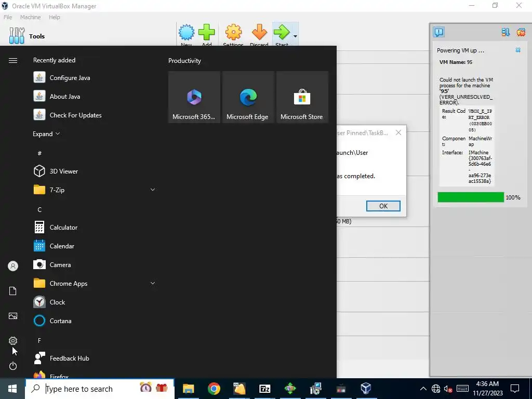
Task: Close the TaskBar dialog with X
Action: click(x=398, y=132)
